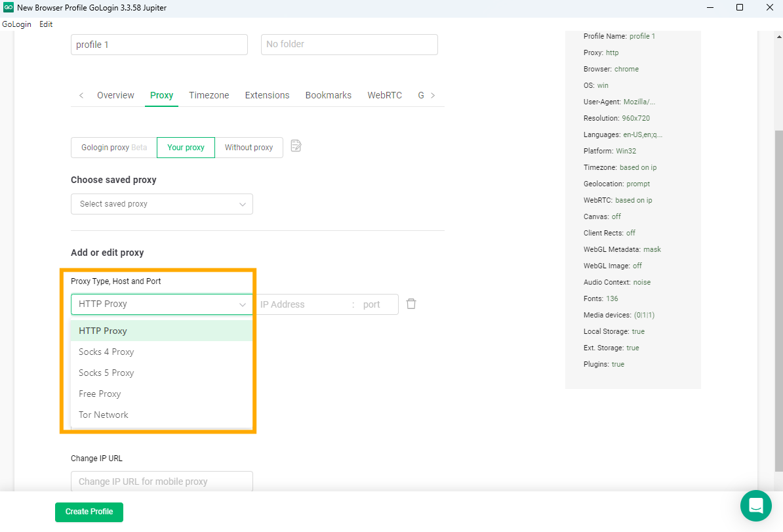
Task: Click the Ext. Storage true row
Action: click(611, 348)
